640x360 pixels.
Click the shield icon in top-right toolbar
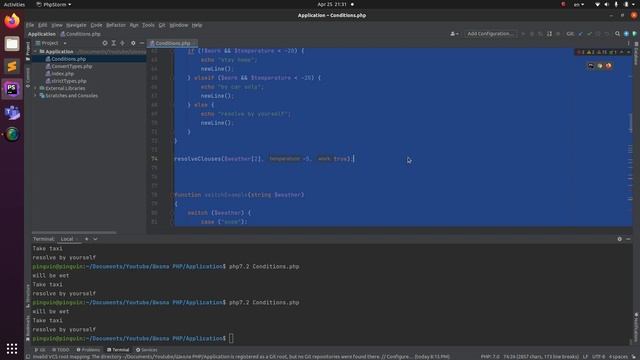pos(634,34)
